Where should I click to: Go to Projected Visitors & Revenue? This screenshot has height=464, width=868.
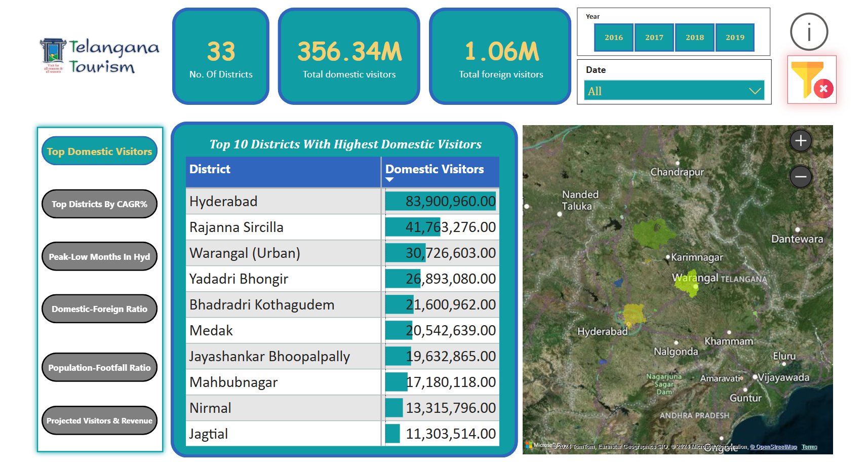point(99,420)
